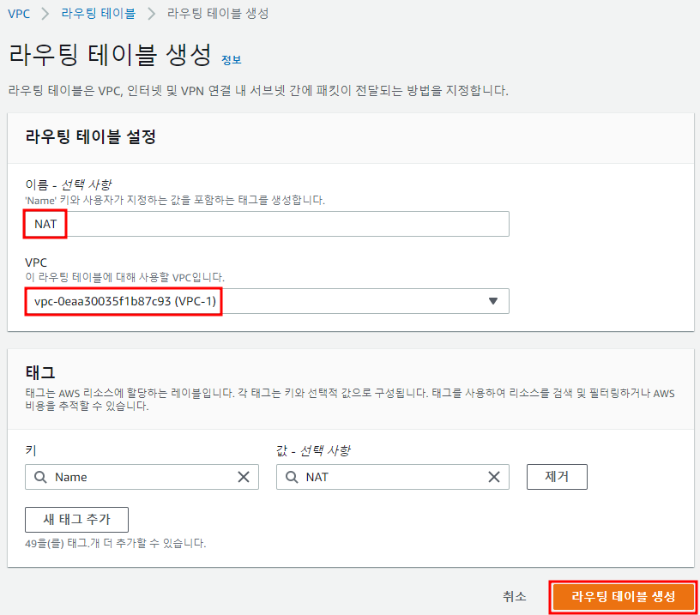
Task: Select the 라우팅 테이블 생성 breadcrumb text
Action: (x=218, y=14)
